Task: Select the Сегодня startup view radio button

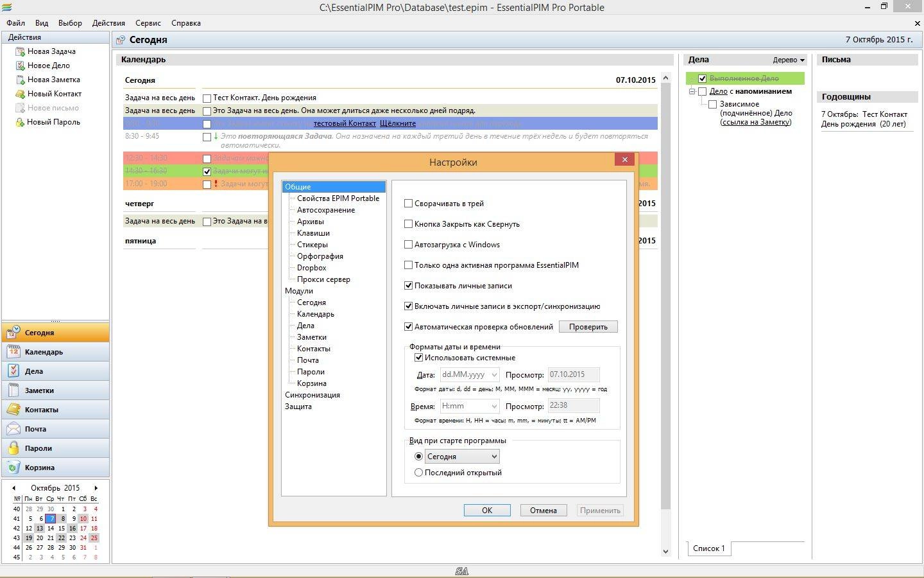Action: tap(418, 457)
